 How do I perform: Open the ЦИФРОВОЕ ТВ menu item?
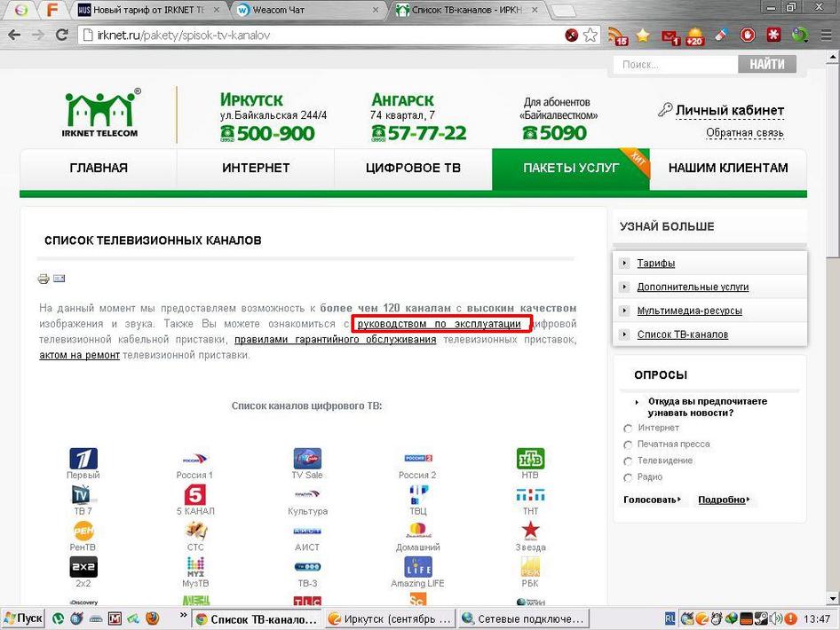(413, 168)
